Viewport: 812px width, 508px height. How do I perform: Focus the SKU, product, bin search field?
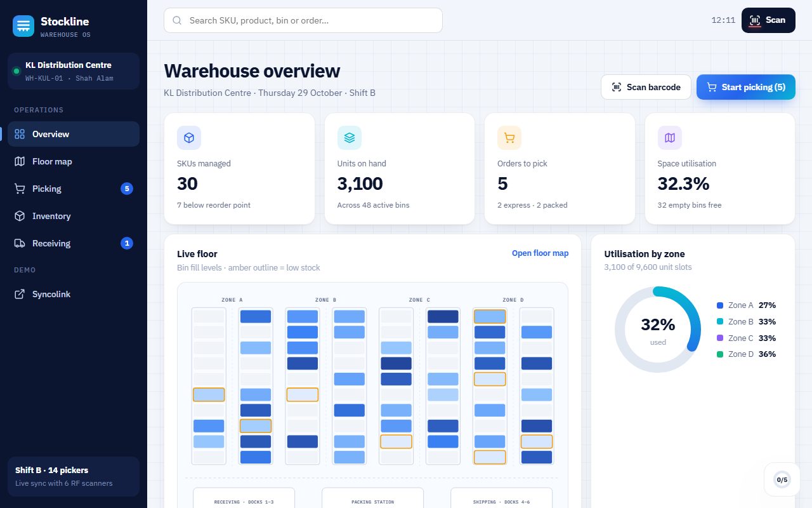[x=303, y=20]
